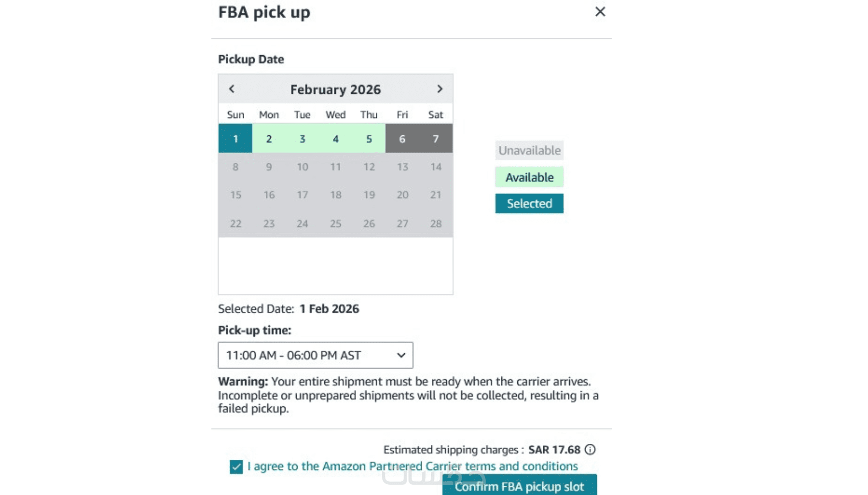Choose February 4 on the calendar
Screen dimensions: 868x495
335,139
